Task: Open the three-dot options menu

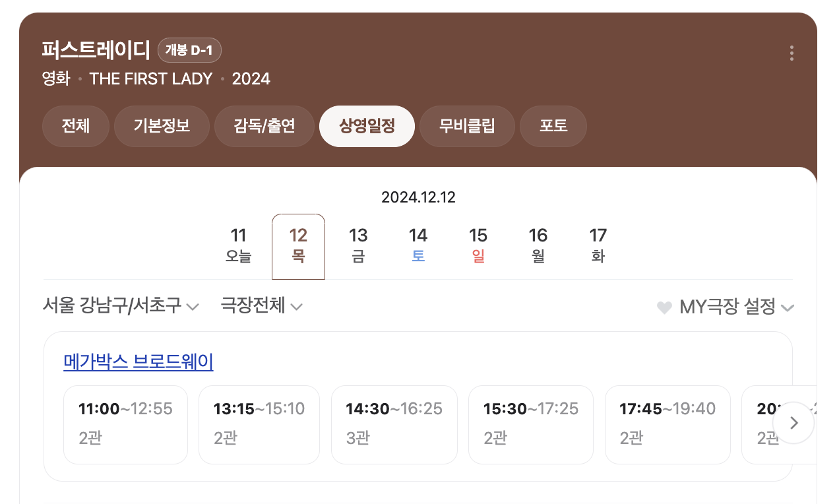Action: tap(792, 53)
